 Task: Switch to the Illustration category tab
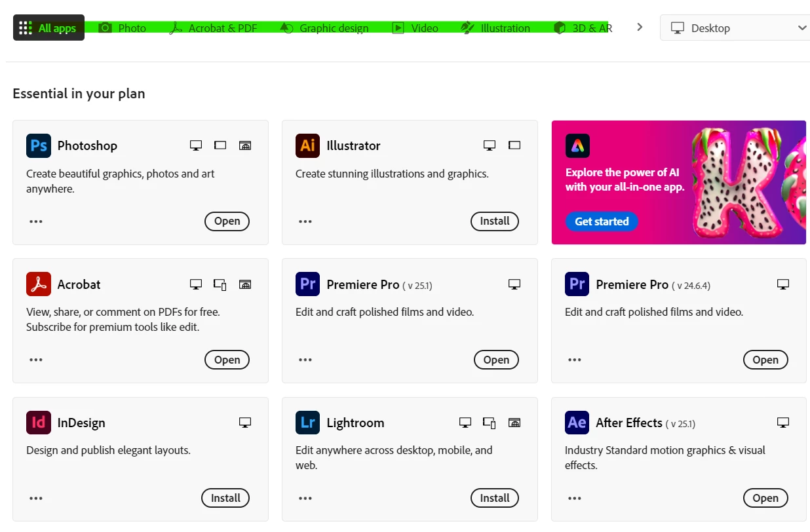pos(495,28)
